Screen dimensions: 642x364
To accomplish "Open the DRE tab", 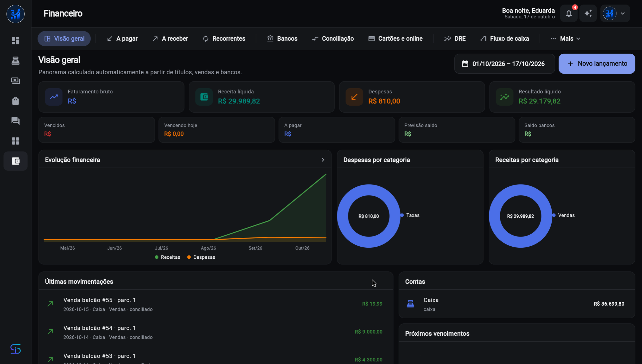I will point(455,38).
